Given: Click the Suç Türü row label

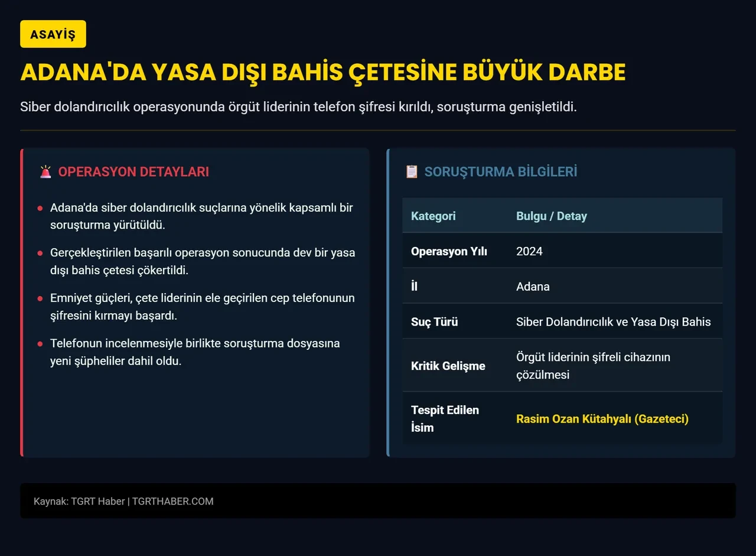Looking at the screenshot, I should coord(434,322).
